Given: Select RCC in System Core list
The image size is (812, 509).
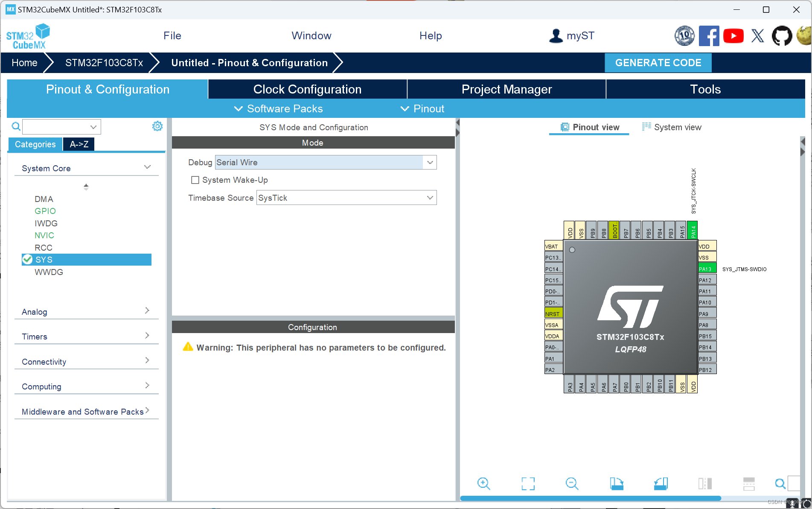Looking at the screenshot, I should point(44,248).
